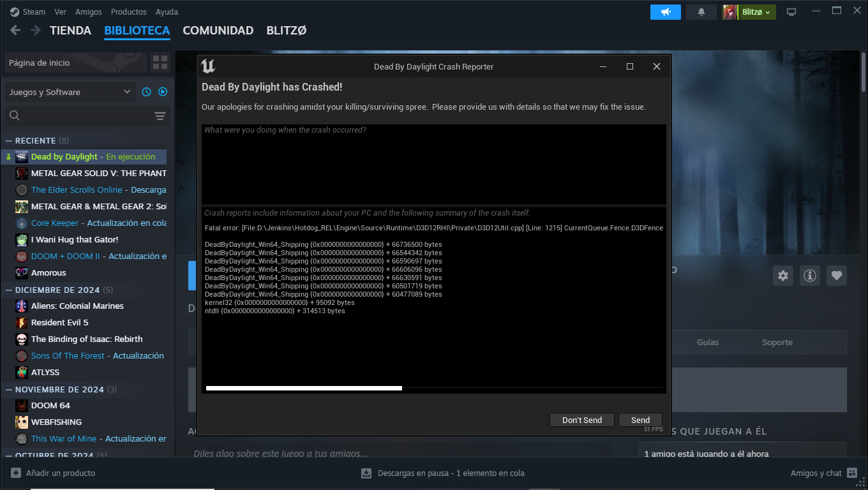Collapse the DICIEMBRE DE 2024 section

click(x=9, y=290)
